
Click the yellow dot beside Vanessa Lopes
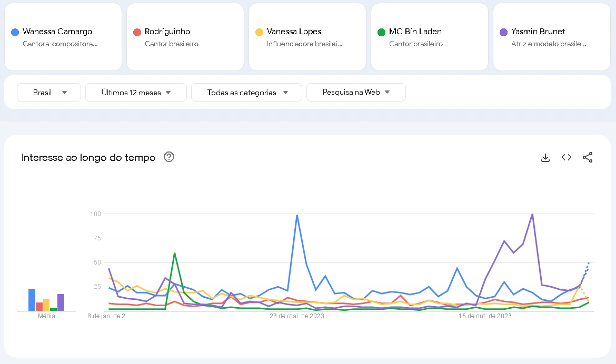tap(259, 32)
